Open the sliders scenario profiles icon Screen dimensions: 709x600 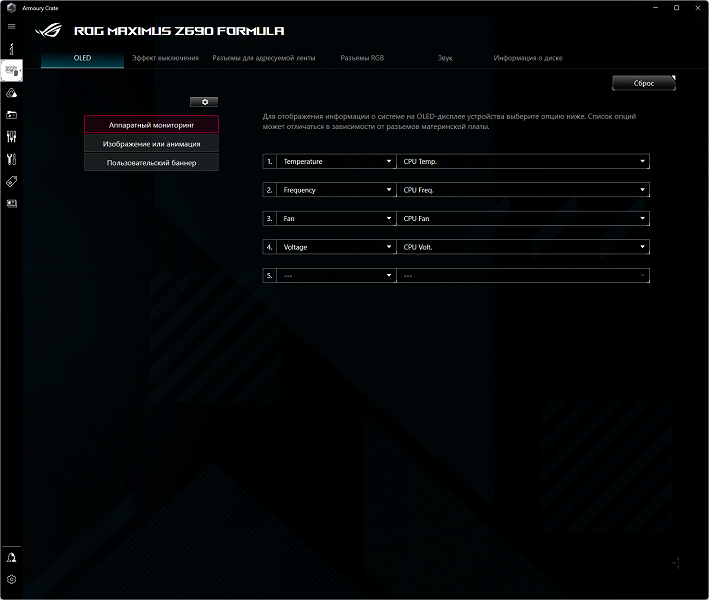[11, 137]
